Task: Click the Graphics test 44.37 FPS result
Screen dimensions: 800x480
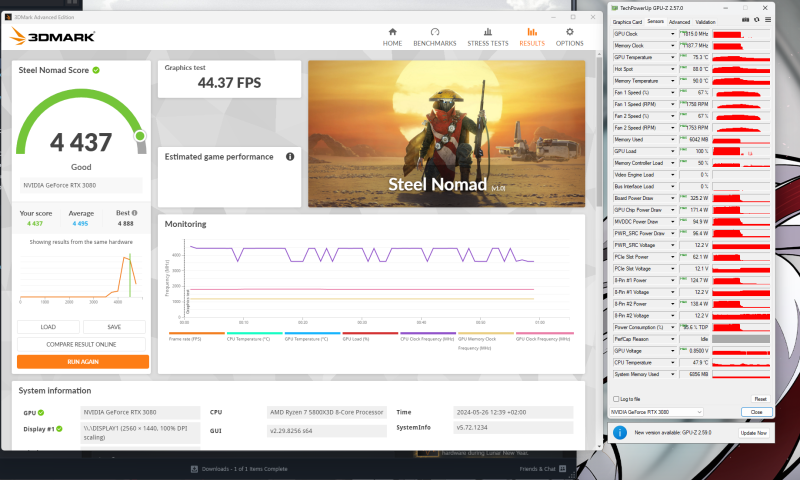Action: [229, 83]
